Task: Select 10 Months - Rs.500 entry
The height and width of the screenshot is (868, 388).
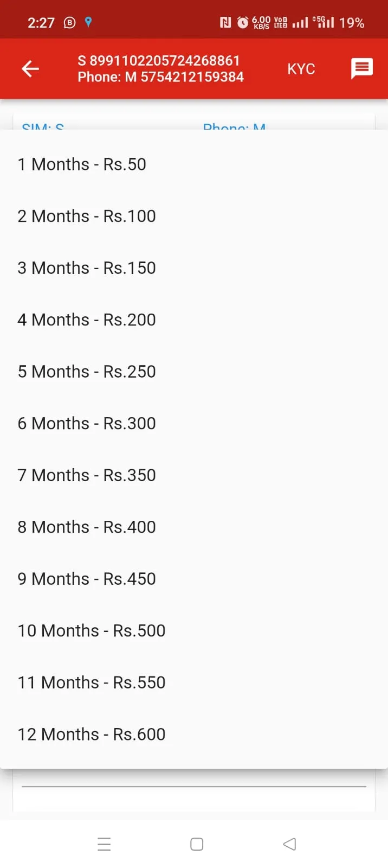Action: click(194, 630)
